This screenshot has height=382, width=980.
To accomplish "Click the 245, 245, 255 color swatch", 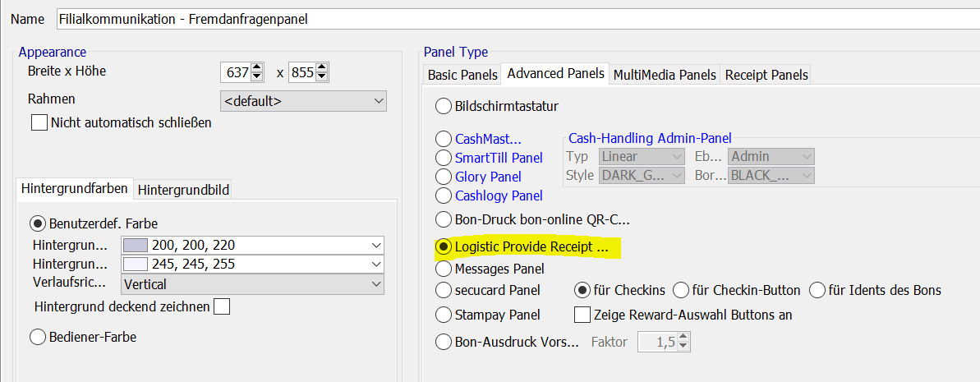I will tap(135, 265).
